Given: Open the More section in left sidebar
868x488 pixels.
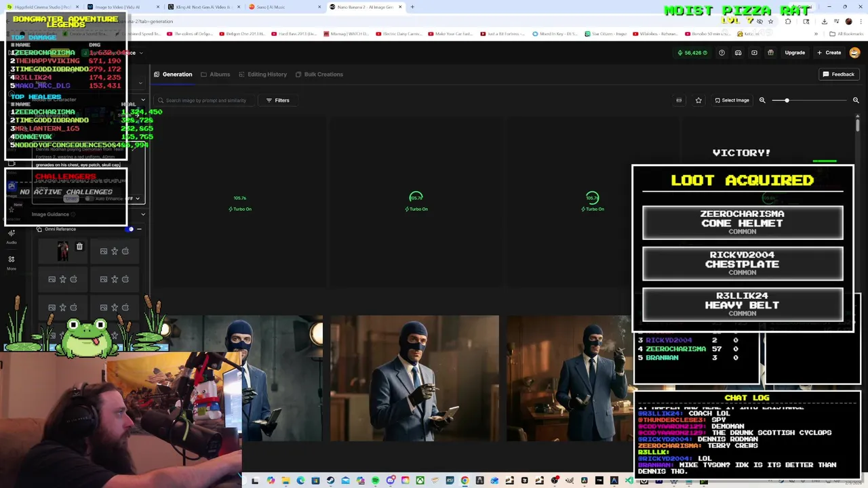Looking at the screenshot, I should pyautogui.click(x=12, y=263).
